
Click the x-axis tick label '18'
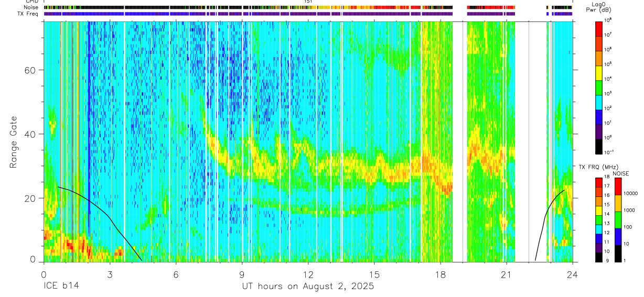click(440, 273)
